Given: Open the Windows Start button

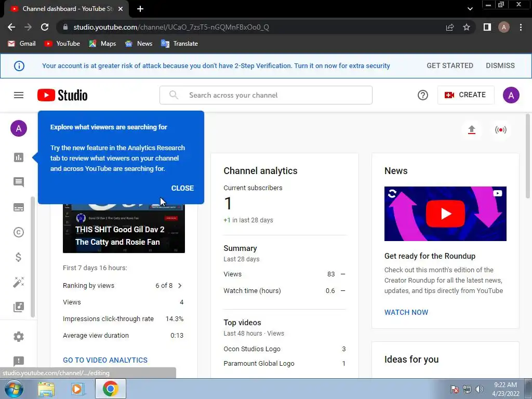Looking at the screenshot, I should tap(14, 389).
